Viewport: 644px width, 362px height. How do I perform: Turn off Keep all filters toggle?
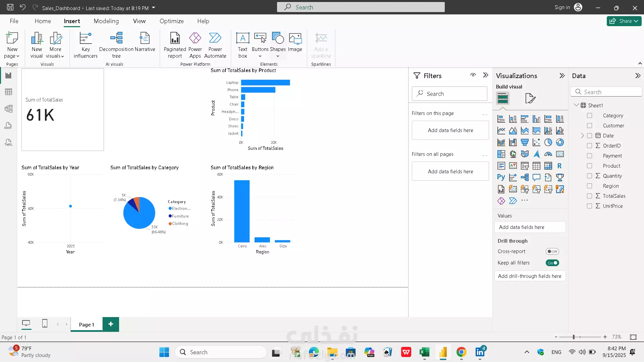(552, 263)
